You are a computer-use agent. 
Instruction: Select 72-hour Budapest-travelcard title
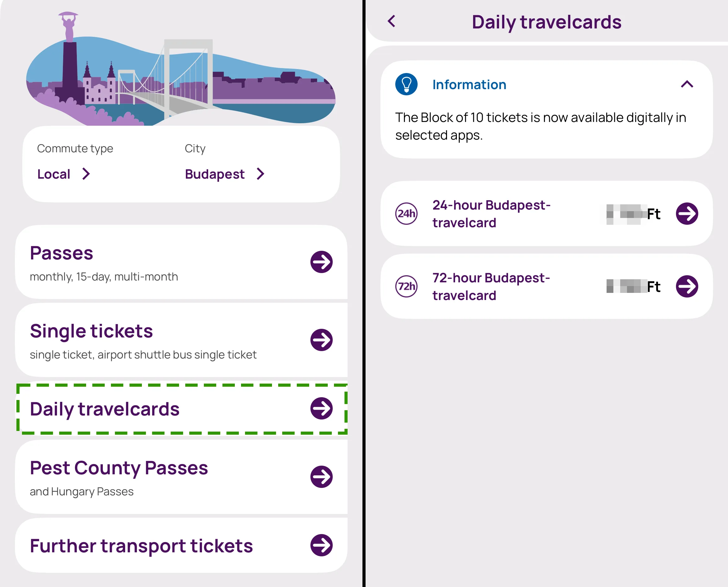click(491, 286)
